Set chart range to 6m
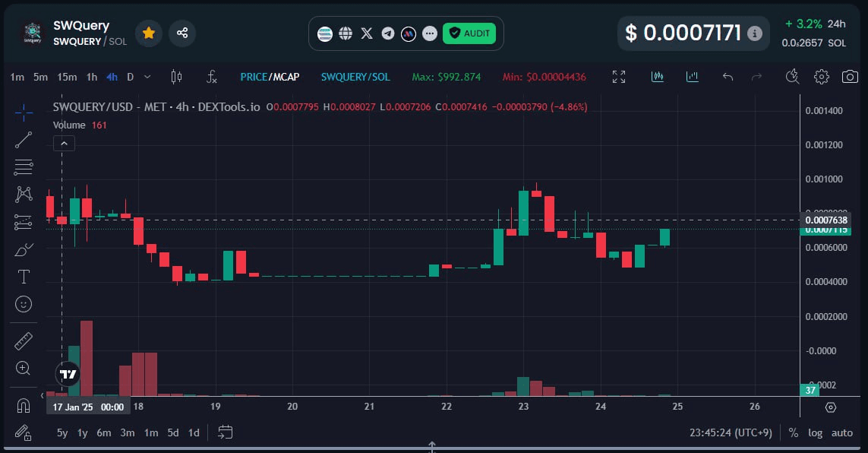 (x=104, y=433)
